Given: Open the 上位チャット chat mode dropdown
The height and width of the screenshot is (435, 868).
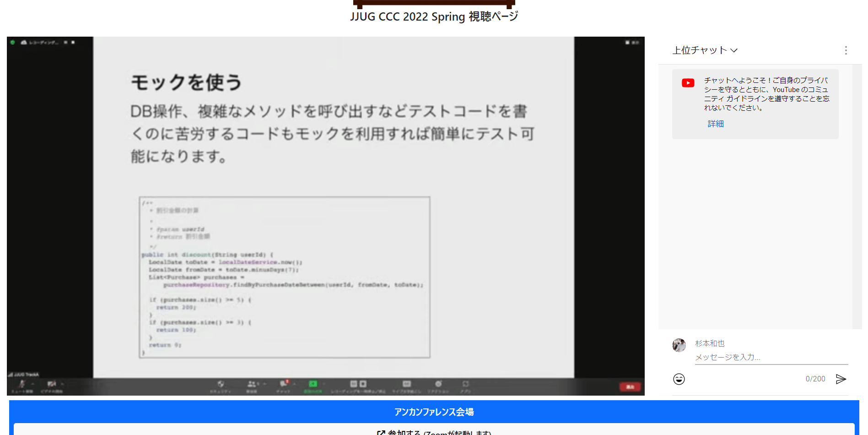Looking at the screenshot, I should pyautogui.click(x=705, y=50).
